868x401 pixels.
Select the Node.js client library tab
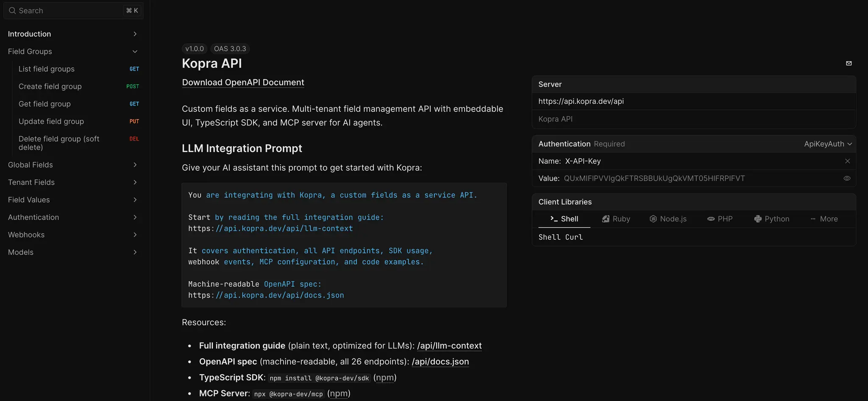(x=668, y=219)
